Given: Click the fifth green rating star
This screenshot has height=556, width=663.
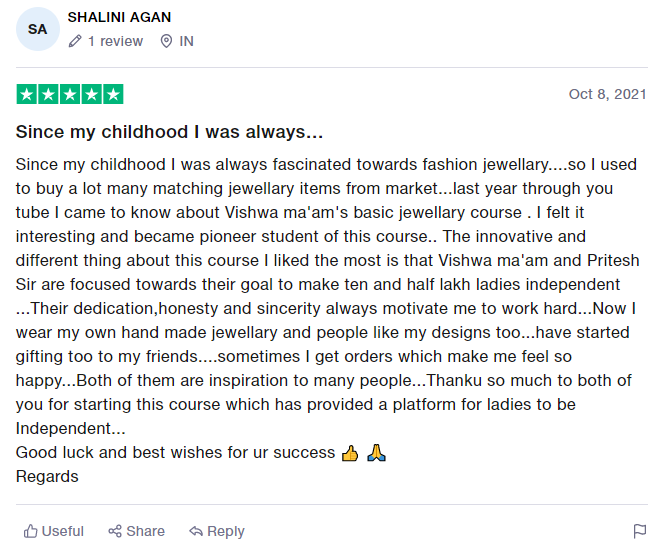Looking at the screenshot, I should (x=113, y=95).
